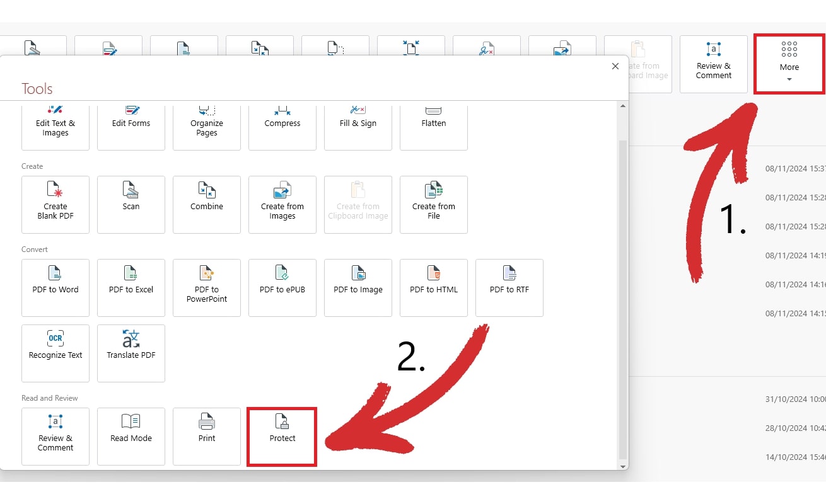Switch to Read Mode
Screen dimensions: 826x504
click(131, 436)
